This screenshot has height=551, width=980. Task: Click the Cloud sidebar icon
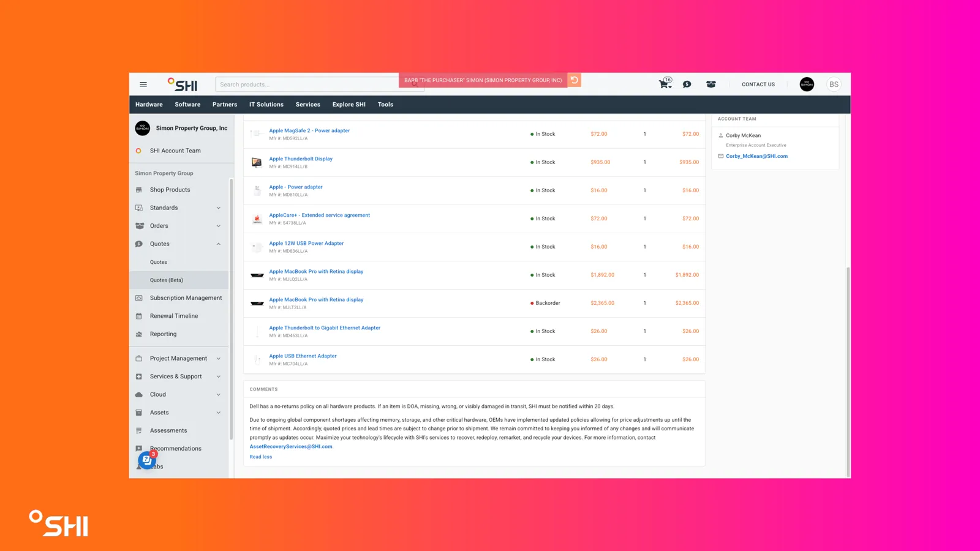139,395
